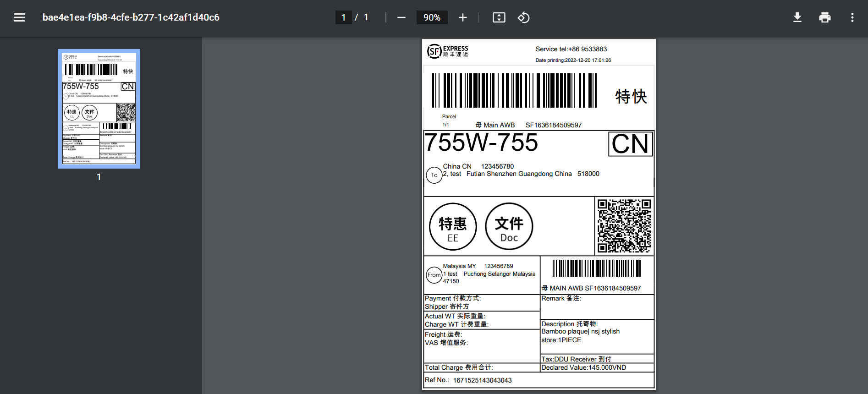Rotate the document counterclockwise
The width and height of the screenshot is (868, 394).
[x=523, y=17]
